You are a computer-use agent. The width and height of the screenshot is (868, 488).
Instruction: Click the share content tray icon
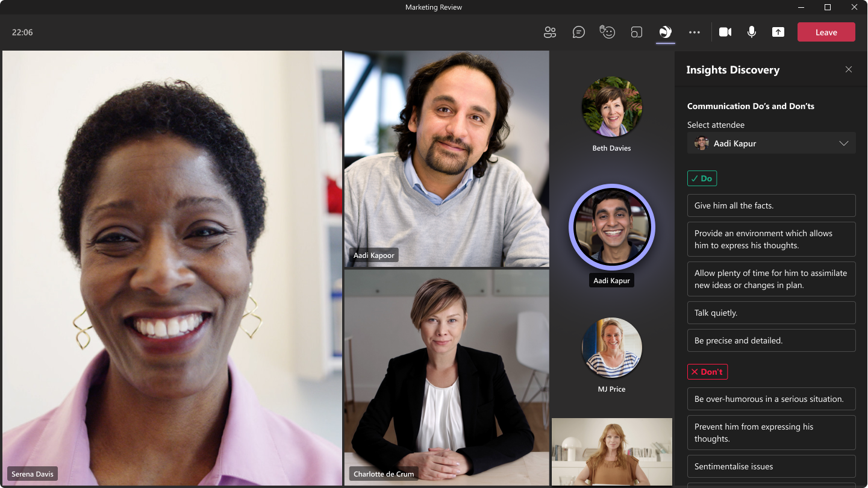pyautogui.click(x=778, y=33)
